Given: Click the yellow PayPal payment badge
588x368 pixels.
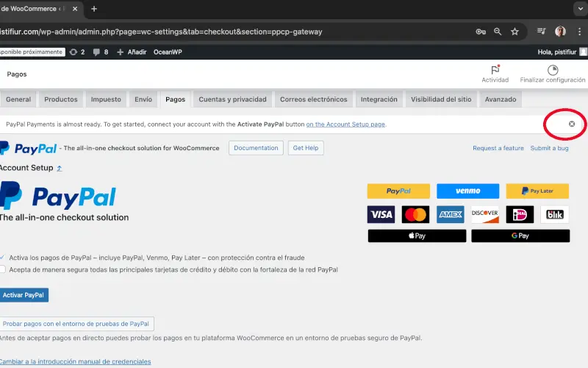Looking at the screenshot, I should 398,191.
